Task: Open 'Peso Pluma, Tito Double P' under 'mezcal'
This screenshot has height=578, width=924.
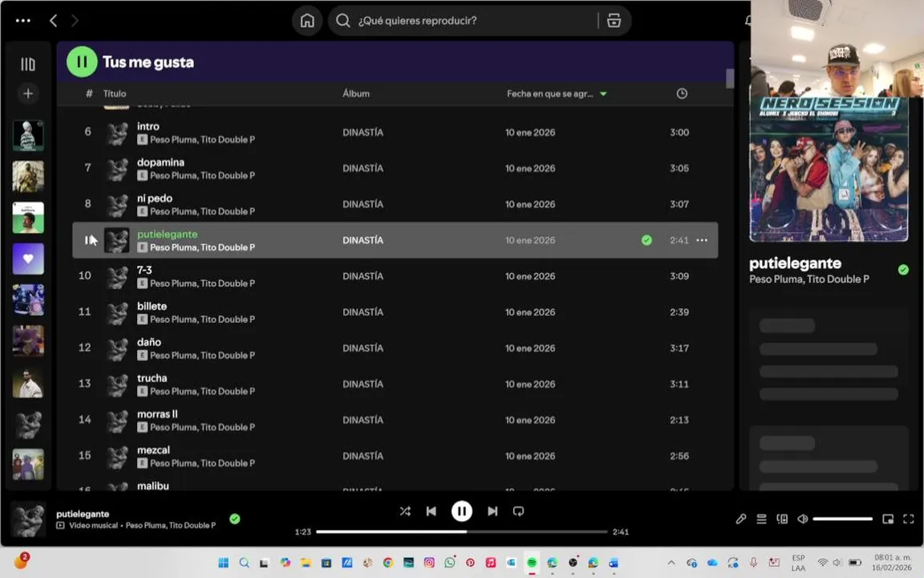Action: click(x=202, y=463)
